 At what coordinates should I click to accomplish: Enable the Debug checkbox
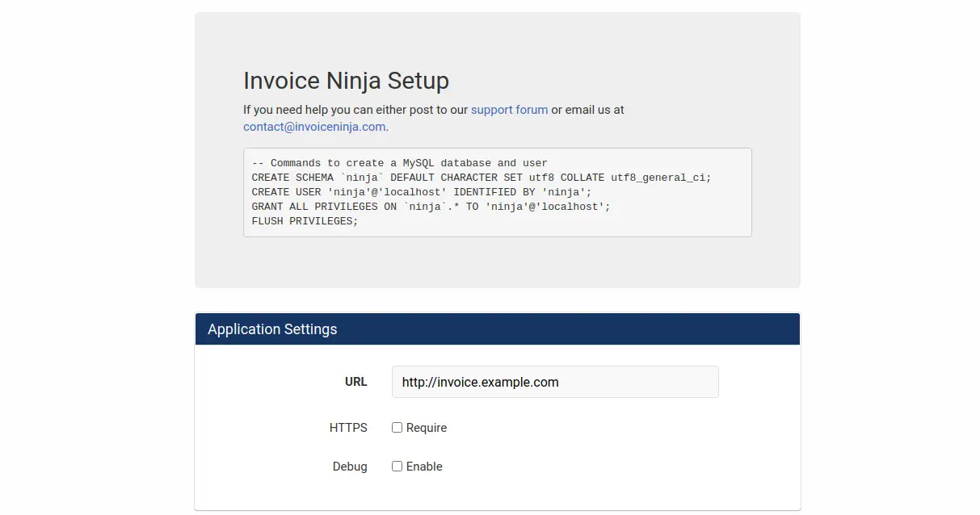coord(397,467)
